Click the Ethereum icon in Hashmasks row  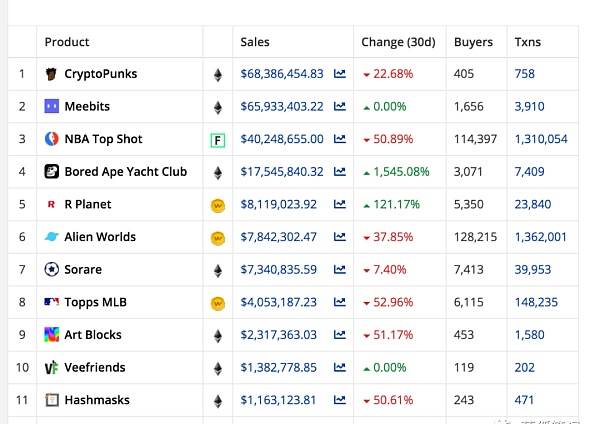(x=218, y=401)
